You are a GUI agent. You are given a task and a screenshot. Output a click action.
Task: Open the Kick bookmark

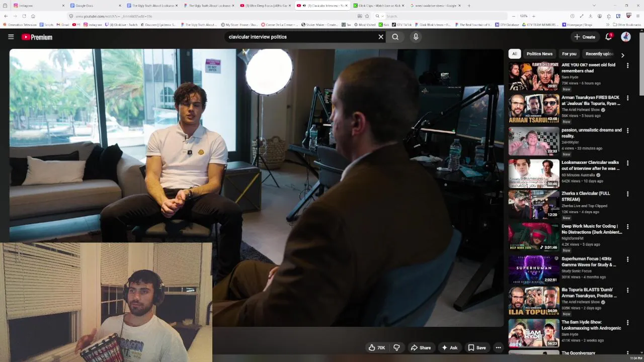(383, 25)
